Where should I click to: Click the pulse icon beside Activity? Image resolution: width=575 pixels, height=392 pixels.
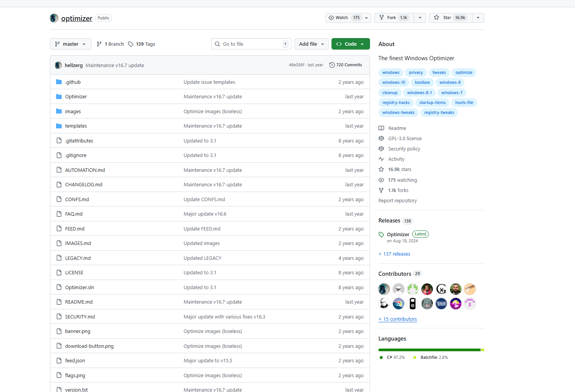381,159
